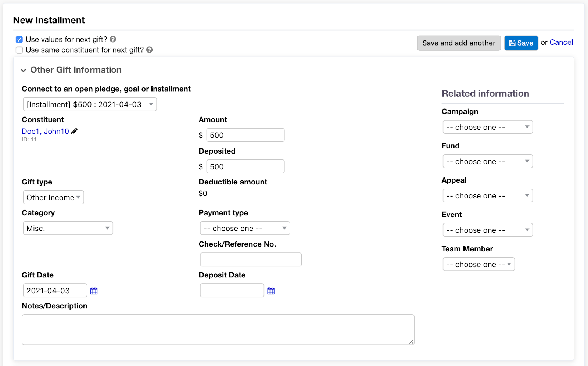Click the Cancel link
This screenshot has height=366, width=588.
(x=561, y=42)
